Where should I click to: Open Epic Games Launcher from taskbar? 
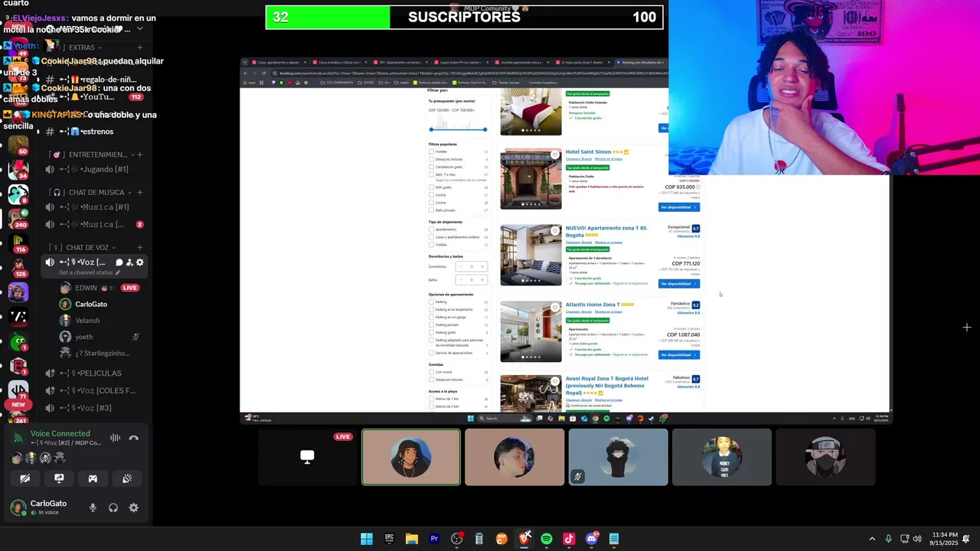tap(389, 539)
